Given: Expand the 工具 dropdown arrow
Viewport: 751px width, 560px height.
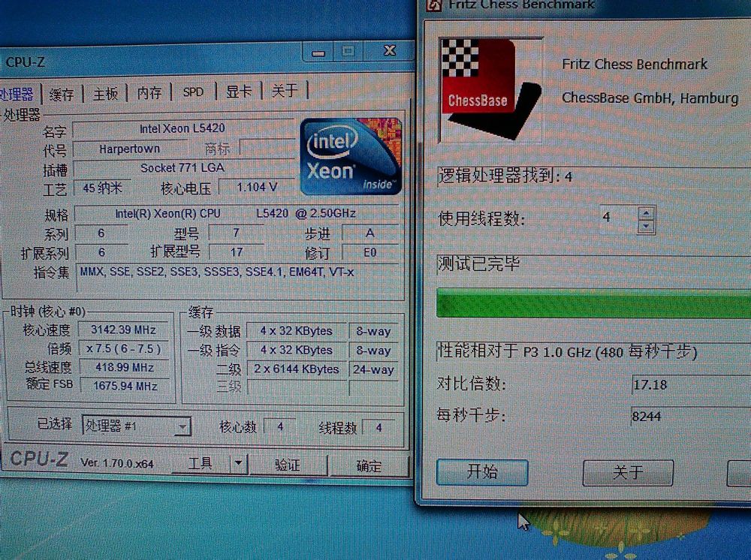Looking at the screenshot, I should 239,463.
